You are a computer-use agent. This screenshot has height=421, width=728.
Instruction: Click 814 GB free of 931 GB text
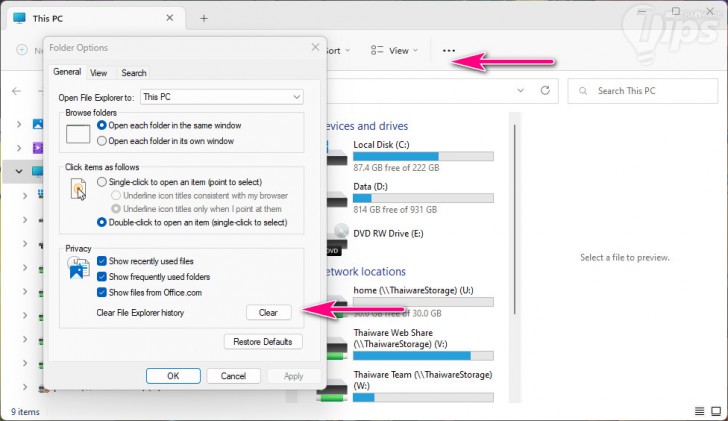tap(395, 210)
